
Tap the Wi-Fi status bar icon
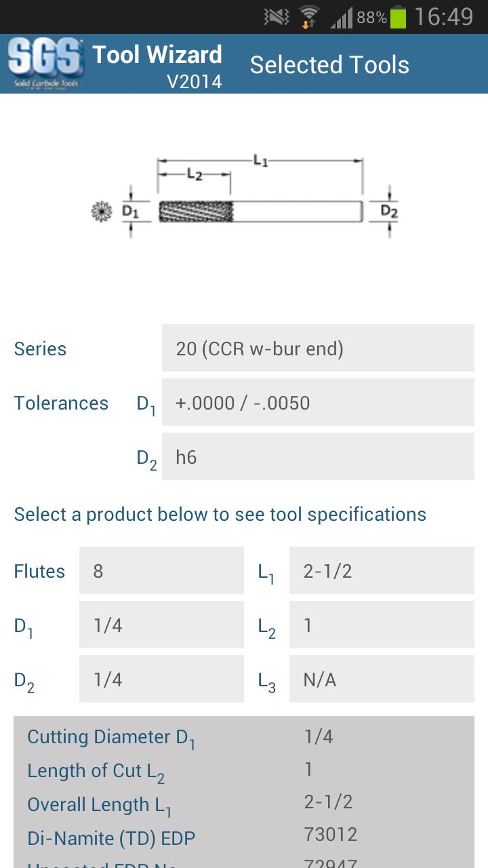coord(309,17)
